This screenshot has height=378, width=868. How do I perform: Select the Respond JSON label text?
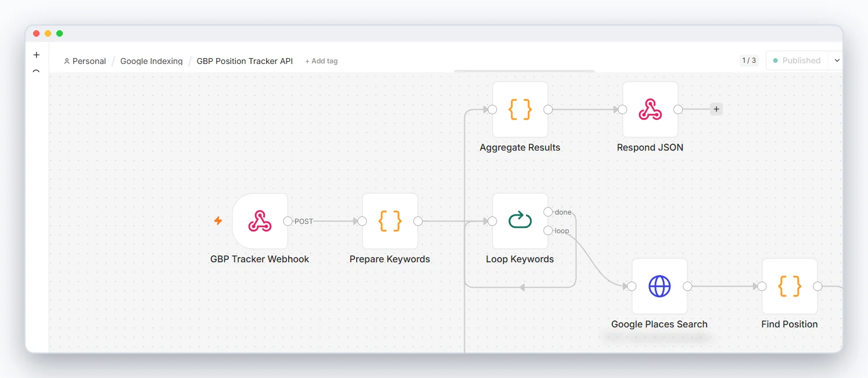coord(650,148)
